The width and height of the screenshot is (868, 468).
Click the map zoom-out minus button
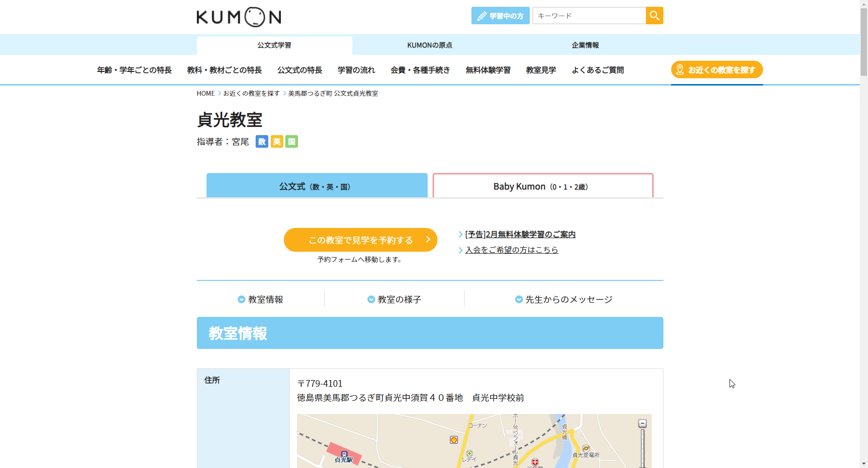click(x=642, y=423)
